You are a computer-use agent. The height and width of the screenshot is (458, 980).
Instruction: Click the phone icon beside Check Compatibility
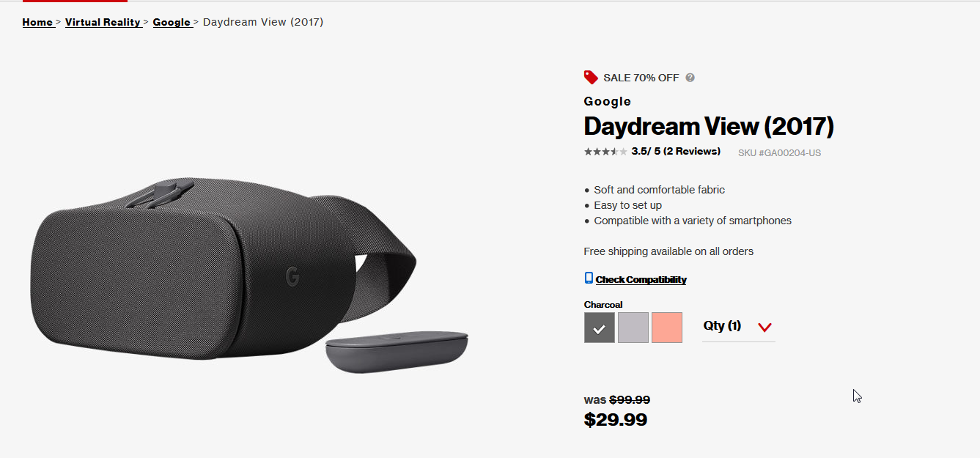tap(589, 278)
